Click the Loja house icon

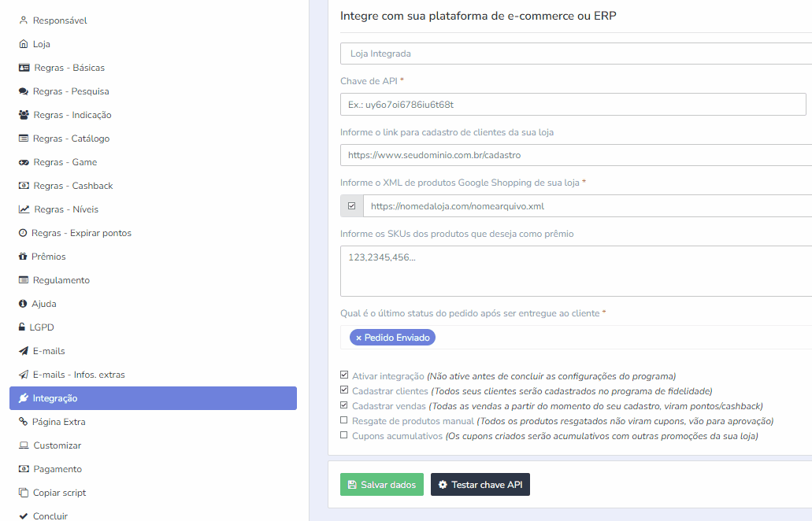24,44
